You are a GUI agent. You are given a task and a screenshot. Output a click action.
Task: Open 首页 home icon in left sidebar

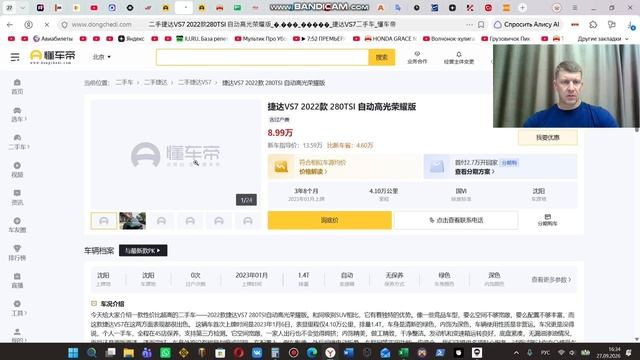(x=17, y=87)
